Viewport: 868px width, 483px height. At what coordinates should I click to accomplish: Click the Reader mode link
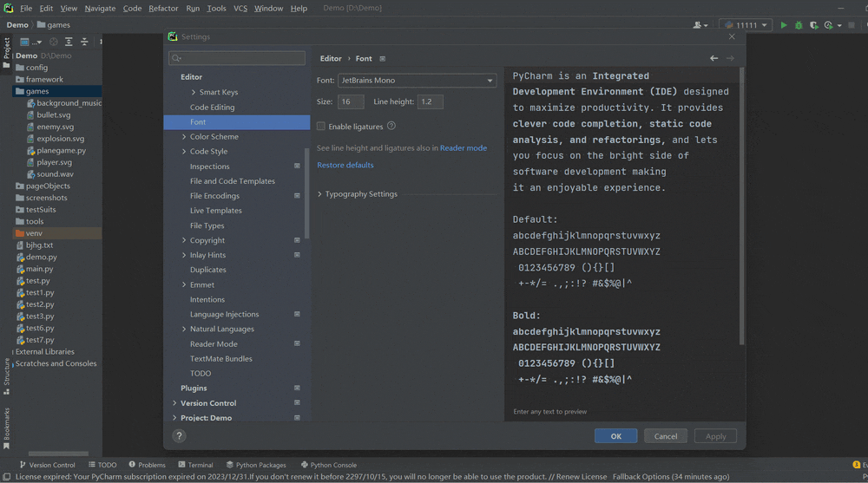pos(463,148)
